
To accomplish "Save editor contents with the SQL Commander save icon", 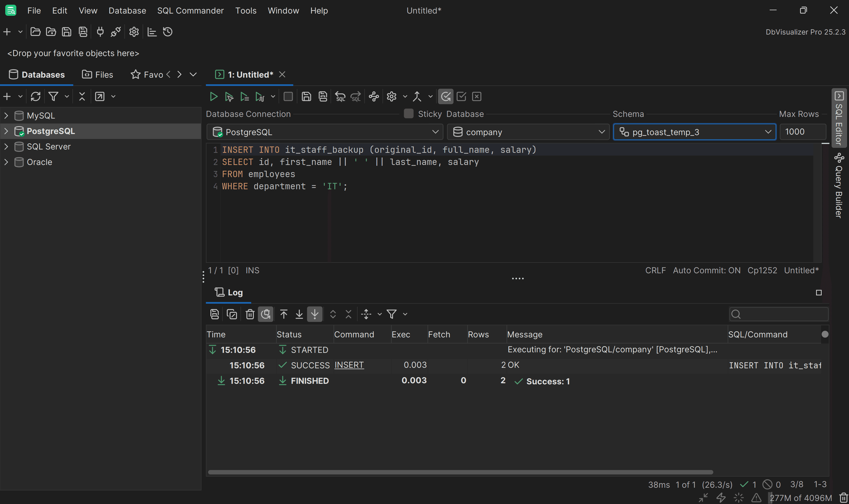I will tap(306, 97).
